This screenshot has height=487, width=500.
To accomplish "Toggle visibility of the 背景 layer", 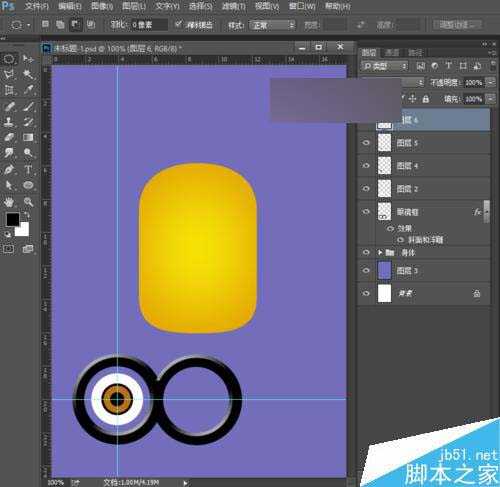I will (x=366, y=293).
